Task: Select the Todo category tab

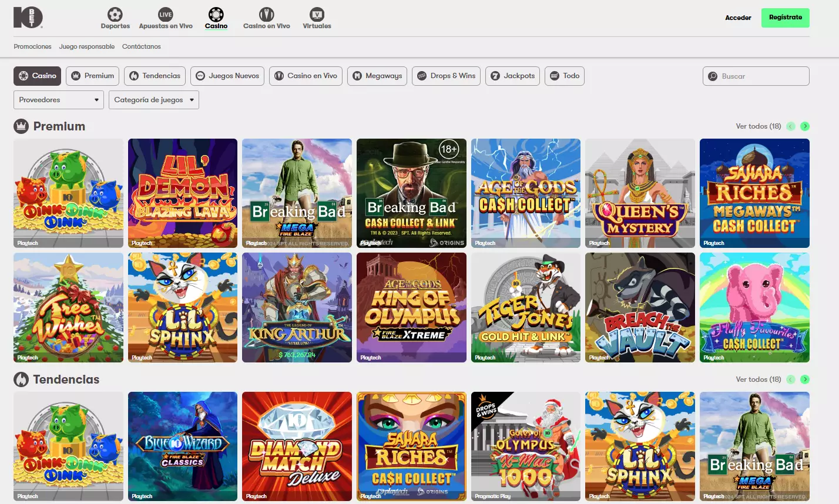Action: coord(565,76)
